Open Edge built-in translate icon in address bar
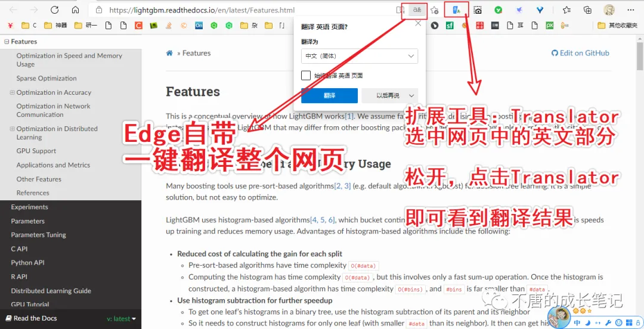Screen dimensions: 644x329 click(x=417, y=10)
